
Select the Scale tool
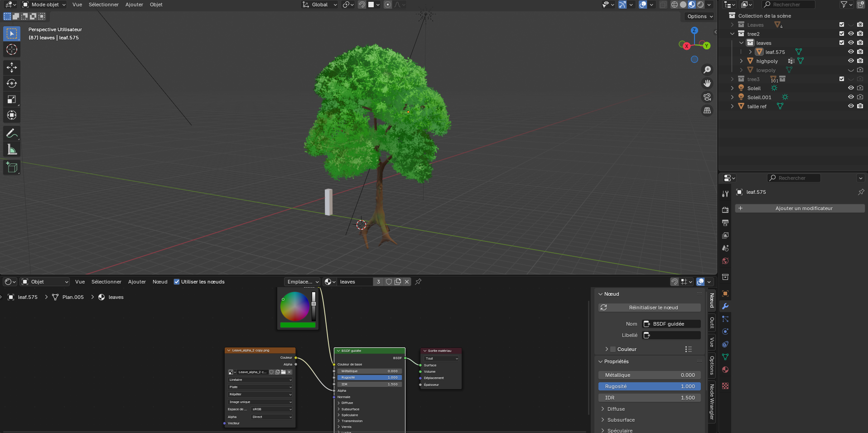pos(12,99)
